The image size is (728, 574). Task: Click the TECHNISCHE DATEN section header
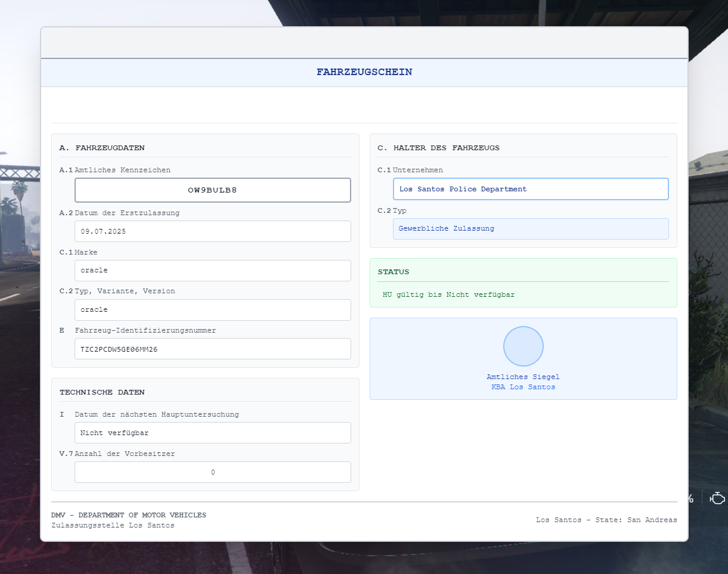point(102,392)
